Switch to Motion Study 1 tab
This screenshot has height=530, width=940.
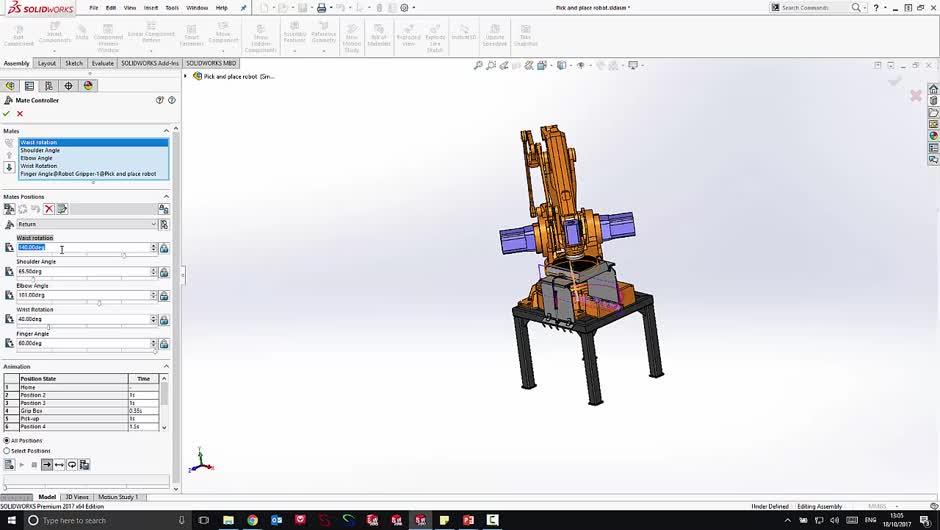point(117,497)
